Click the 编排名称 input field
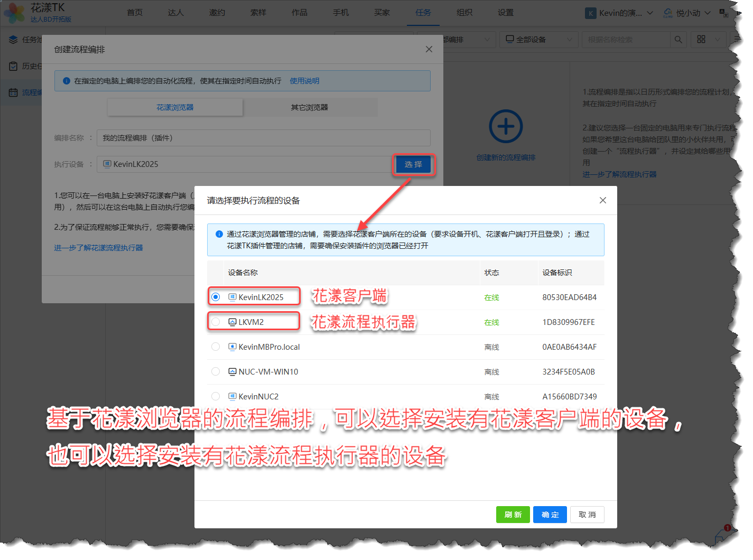This screenshot has height=560, width=753. point(263,138)
